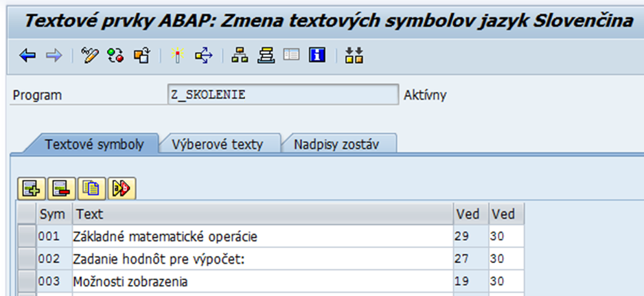Image resolution: width=644 pixels, height=296 pixels.
Task: Click Active/Inactive switch icon with red-green dots
Action: click(x=115, y=55)
